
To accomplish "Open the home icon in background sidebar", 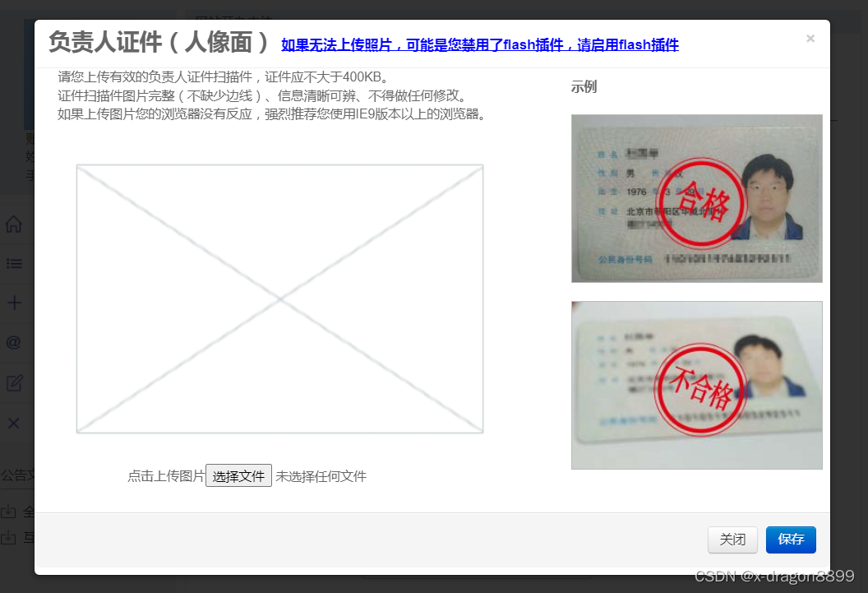I will point(14,225).
